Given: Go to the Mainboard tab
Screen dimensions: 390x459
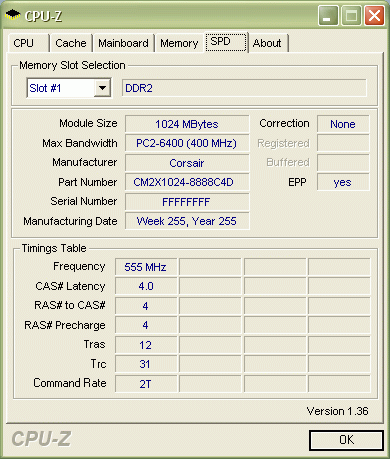Looking at the screenshot, I should pyautogui.click(x=123, y=43).
